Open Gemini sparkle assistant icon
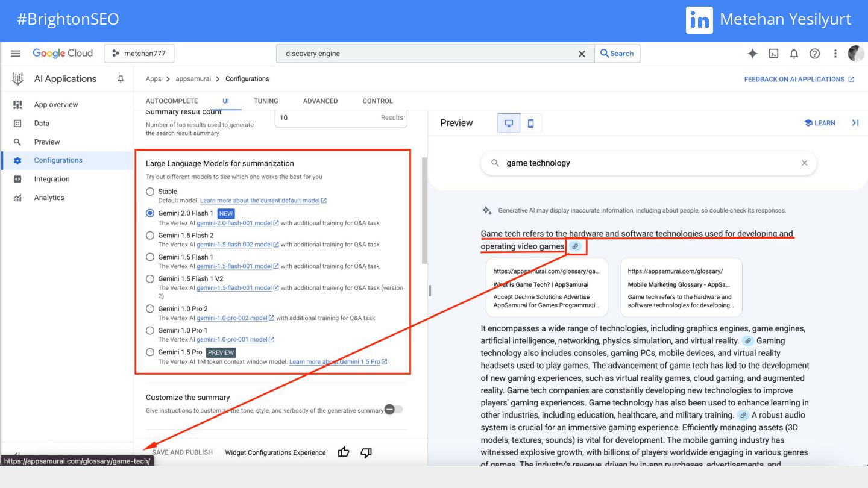This screenshot has height=488, width=868. pyautogui.click(x=753, y=54)
